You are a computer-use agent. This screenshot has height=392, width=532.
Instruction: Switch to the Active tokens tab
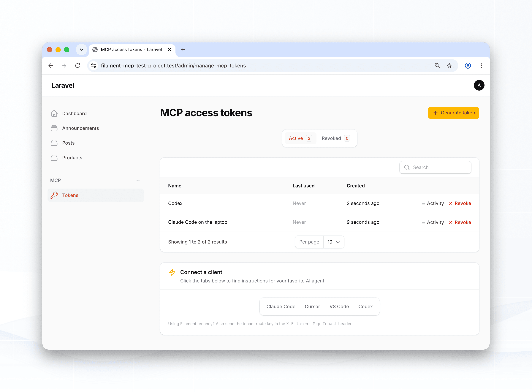300,138
